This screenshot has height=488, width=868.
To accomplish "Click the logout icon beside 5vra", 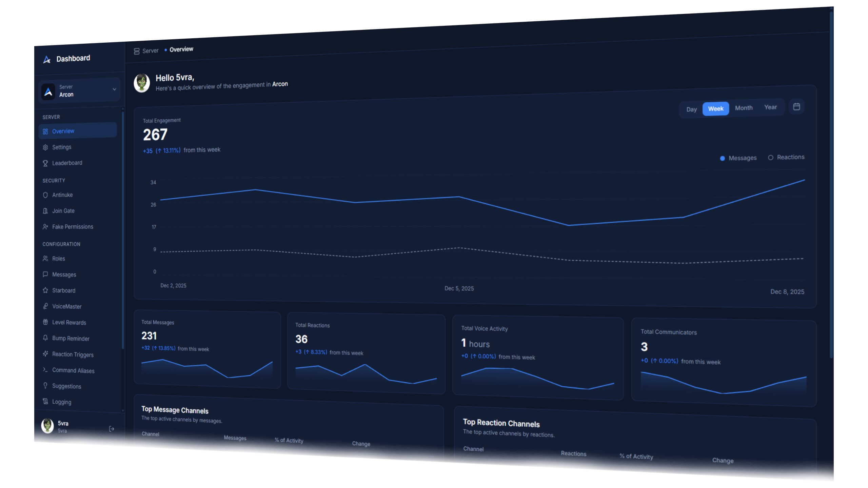I will [x=111, y=429].
